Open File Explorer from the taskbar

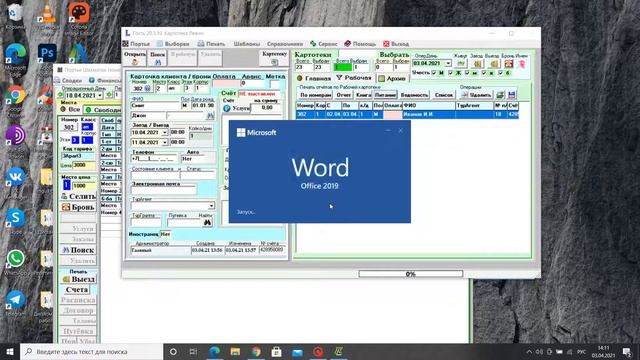[x=235, y=351]
